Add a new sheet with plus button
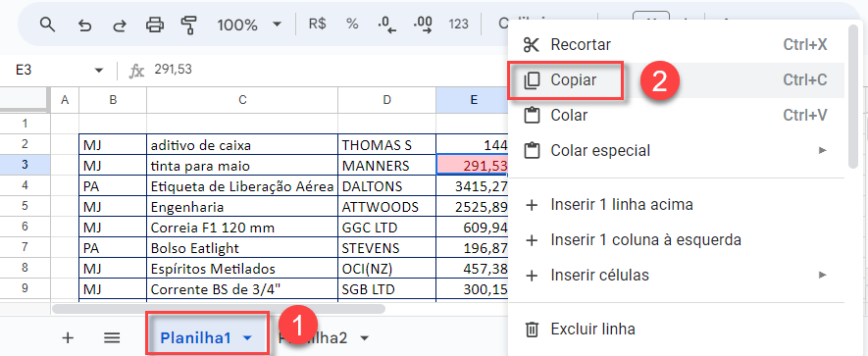The width and height of the screenshot is (868, 356). [68, 337]
